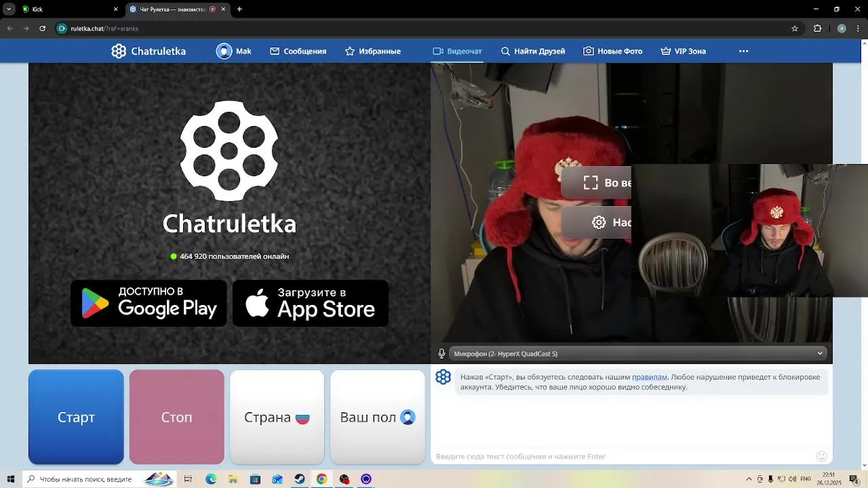This screenshot has width=868, height=488.
Task: Click the pink Стоп button
Action: pos(176,417)
